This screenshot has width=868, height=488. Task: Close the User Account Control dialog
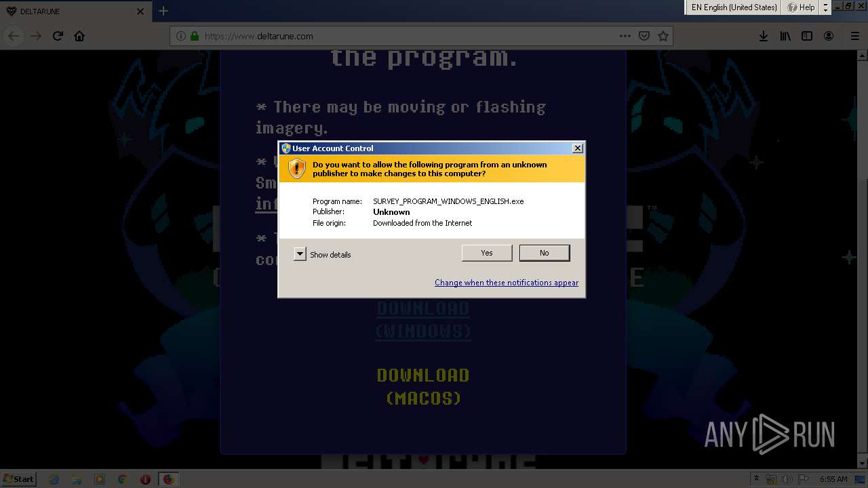pos(578,148)
